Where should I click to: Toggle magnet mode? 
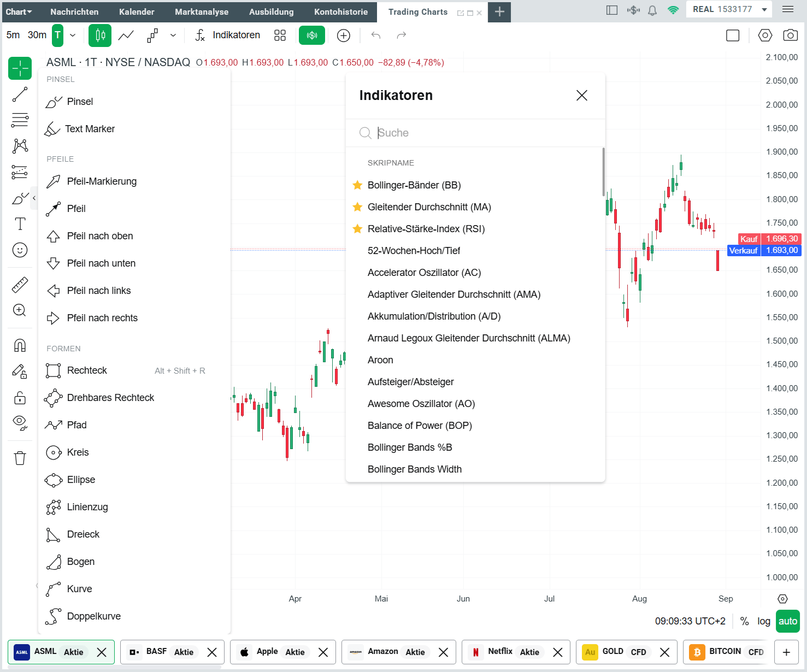20,345
